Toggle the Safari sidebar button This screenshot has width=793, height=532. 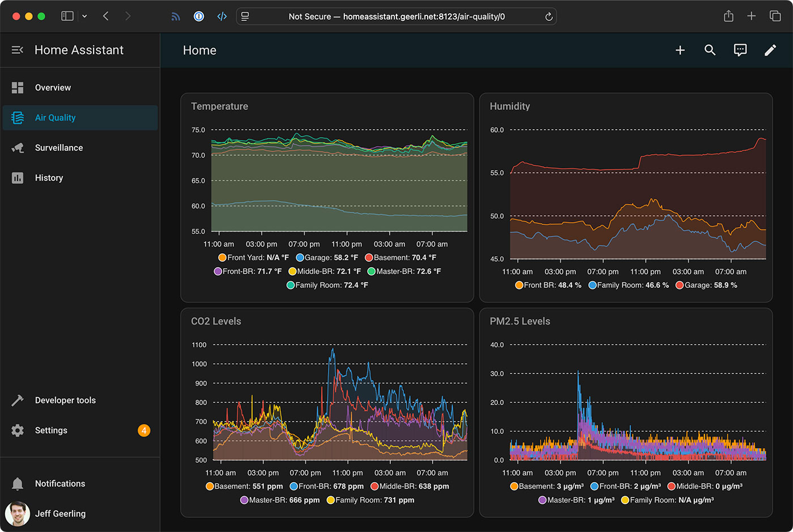coord(67,16)
